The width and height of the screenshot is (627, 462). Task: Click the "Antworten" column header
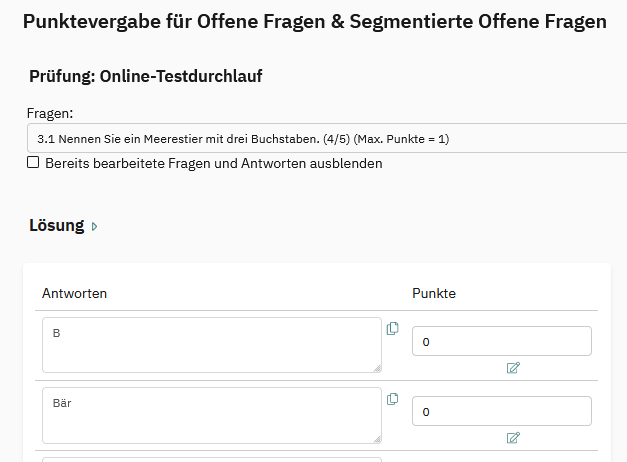pos(74,293)
